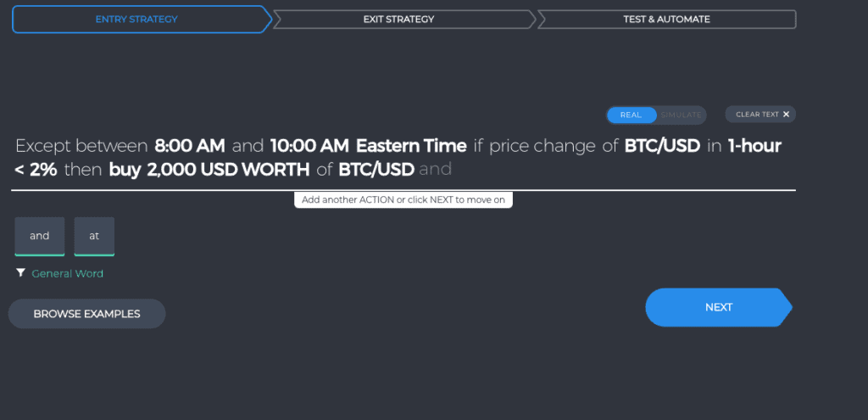
Task: Click the '< 2%' threshold value
Action: (36, 170)
